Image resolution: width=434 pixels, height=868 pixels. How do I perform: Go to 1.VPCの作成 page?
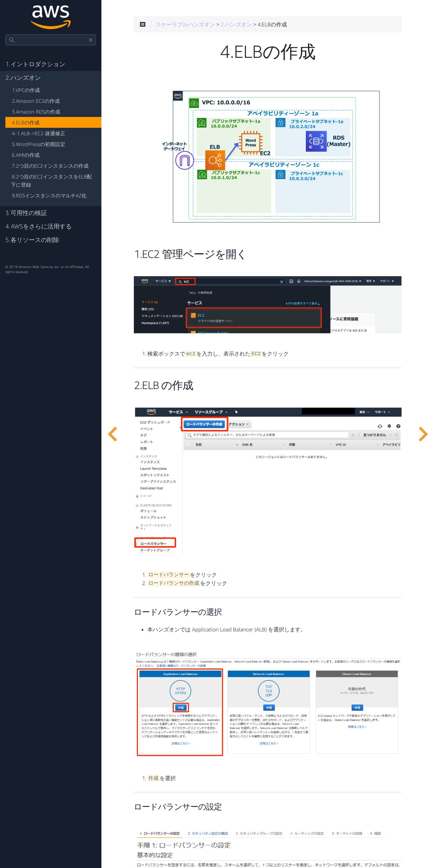pos(26,90)
